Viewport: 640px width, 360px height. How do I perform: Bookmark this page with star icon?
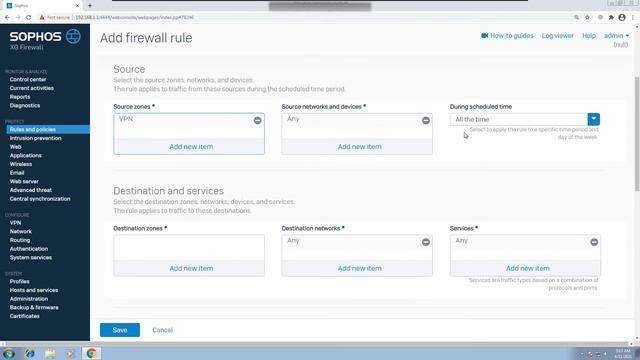click(587, 18)
